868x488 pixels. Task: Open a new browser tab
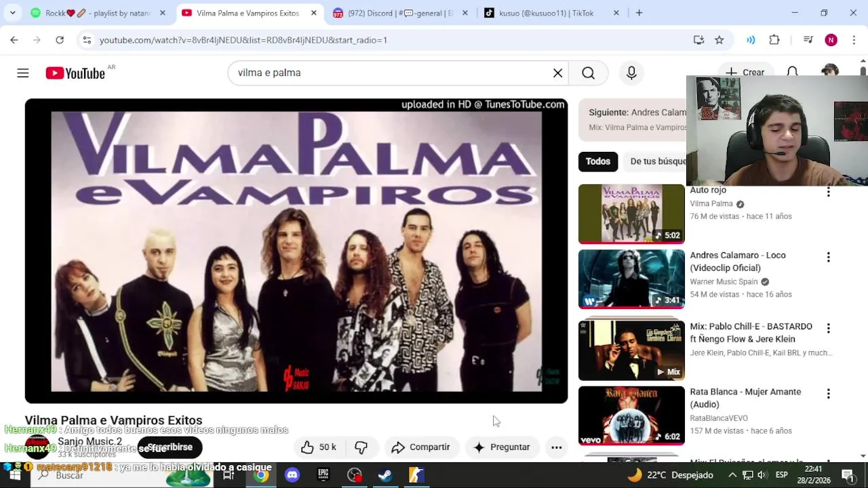(x=639, y=13)
